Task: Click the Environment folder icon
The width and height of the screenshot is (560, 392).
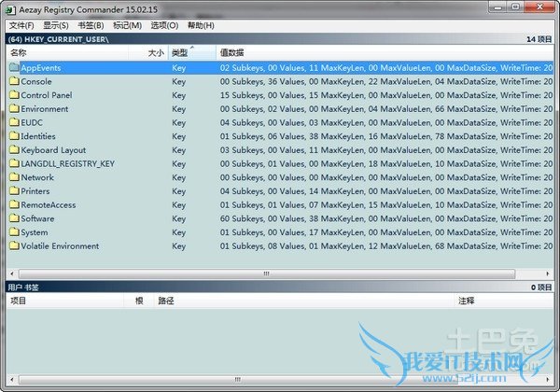Action: tap(14, 108)
